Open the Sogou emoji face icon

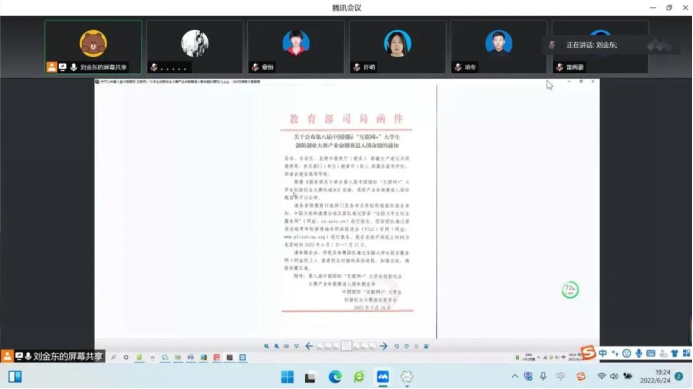pyautogui.click(x=627, y=353)
